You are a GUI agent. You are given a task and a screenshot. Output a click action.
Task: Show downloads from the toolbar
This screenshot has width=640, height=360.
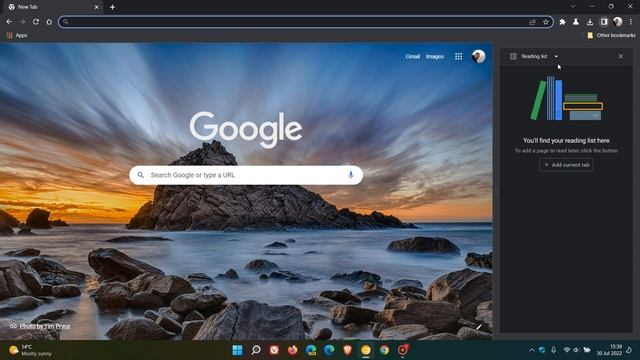(590, 22)
